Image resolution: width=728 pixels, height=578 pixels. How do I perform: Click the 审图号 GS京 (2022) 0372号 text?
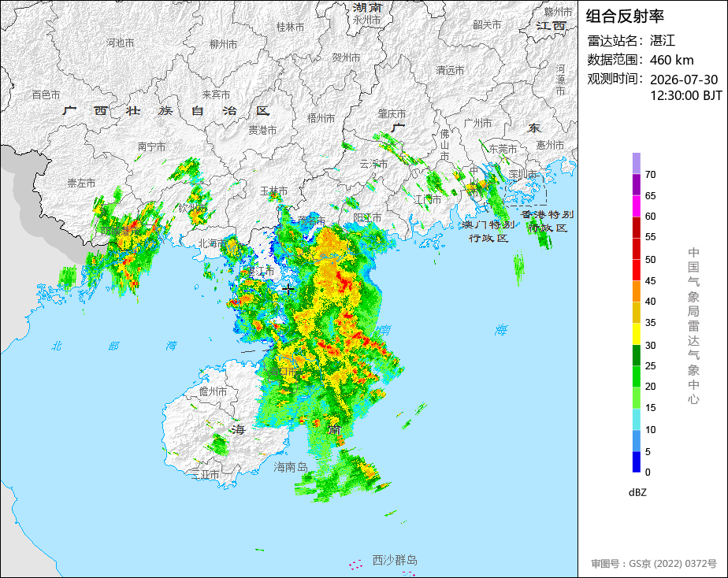coord(654,564)
